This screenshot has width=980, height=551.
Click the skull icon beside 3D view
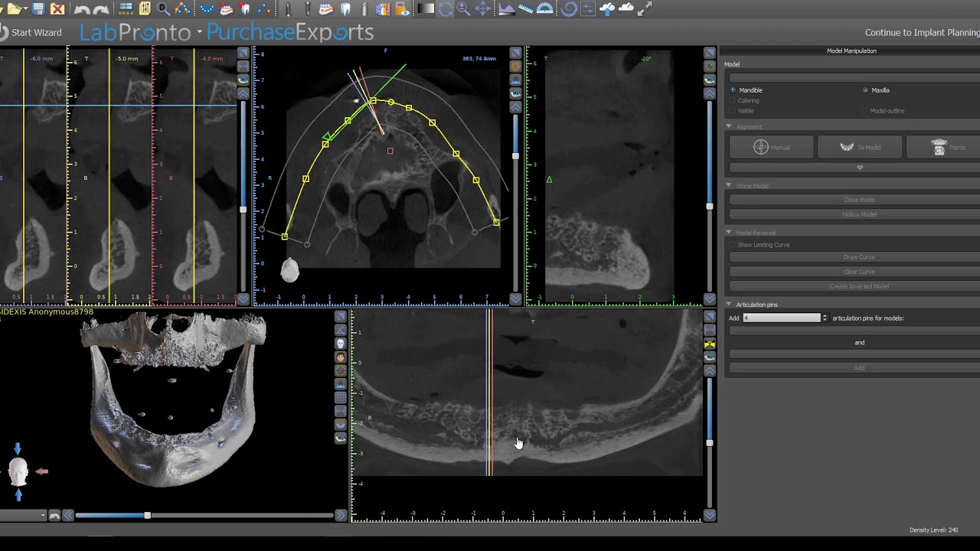[x=340, y=343]
